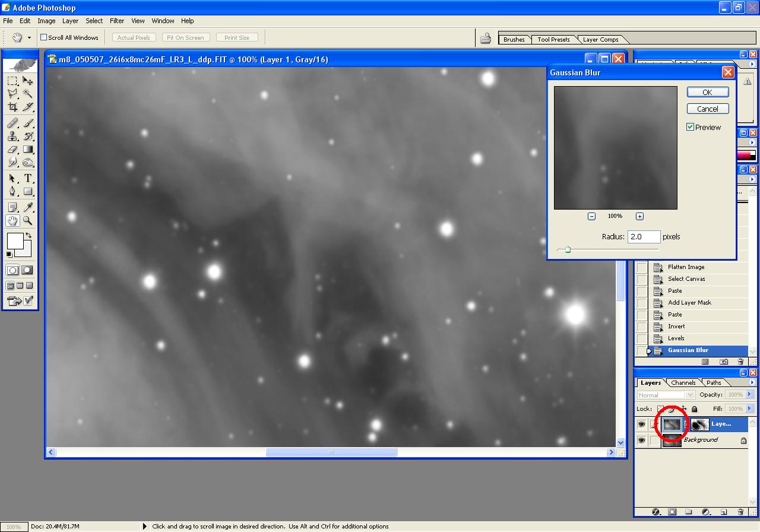Image resolution: width=760 pixels, height=532 pixels.
Task: Select the Eyedropper tool
Action: (x=28, y=207)
